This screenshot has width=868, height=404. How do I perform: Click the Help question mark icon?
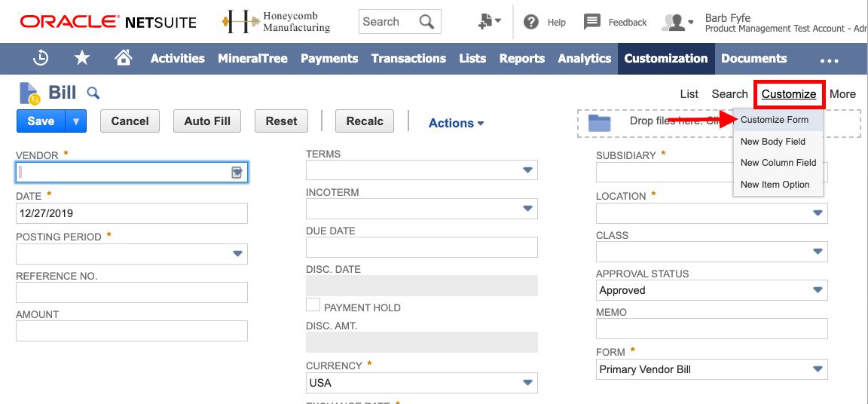click(531, 22)
